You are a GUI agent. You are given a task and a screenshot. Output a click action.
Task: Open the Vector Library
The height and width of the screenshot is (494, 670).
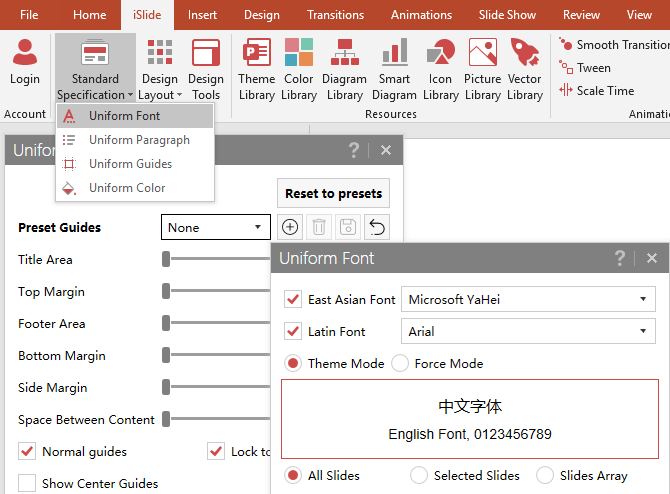(x=525, y=69)
